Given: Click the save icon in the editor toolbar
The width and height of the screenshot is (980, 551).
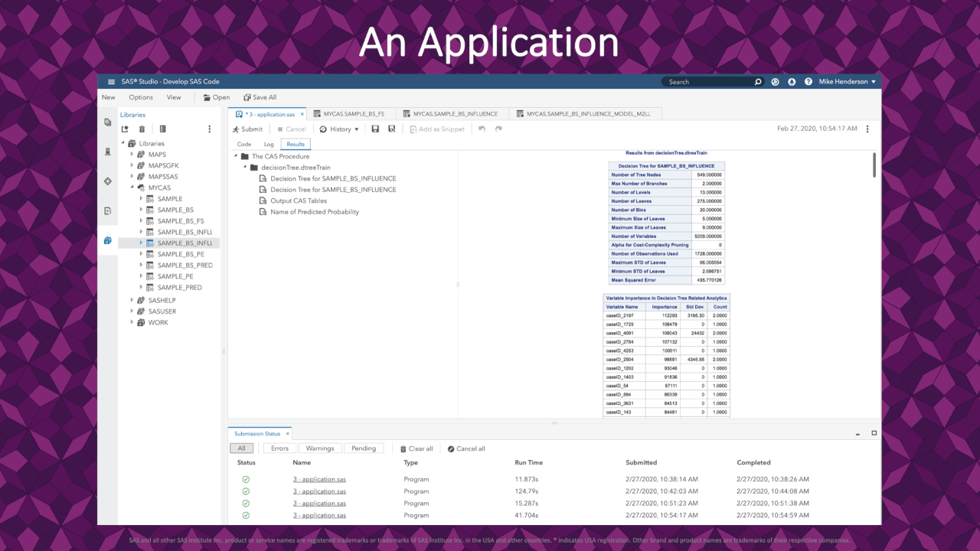Looking at the screenshot, I should tap(374, 129).
